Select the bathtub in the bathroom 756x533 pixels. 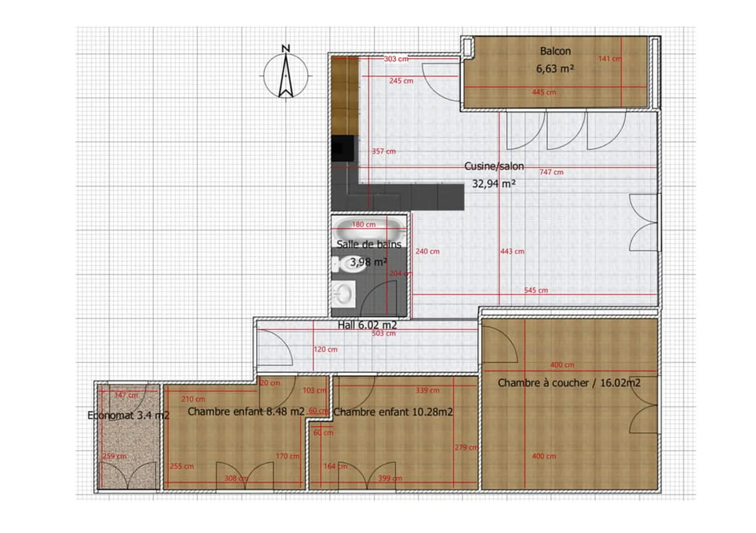point(370,229)
